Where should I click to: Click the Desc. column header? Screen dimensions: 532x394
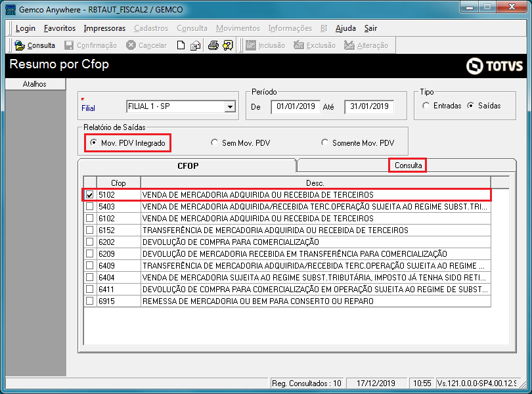click(315, 183)
